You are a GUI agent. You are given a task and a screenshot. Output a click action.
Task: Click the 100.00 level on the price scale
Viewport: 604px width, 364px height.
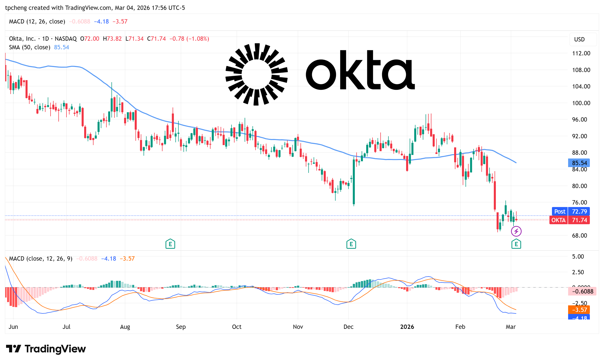581,103
